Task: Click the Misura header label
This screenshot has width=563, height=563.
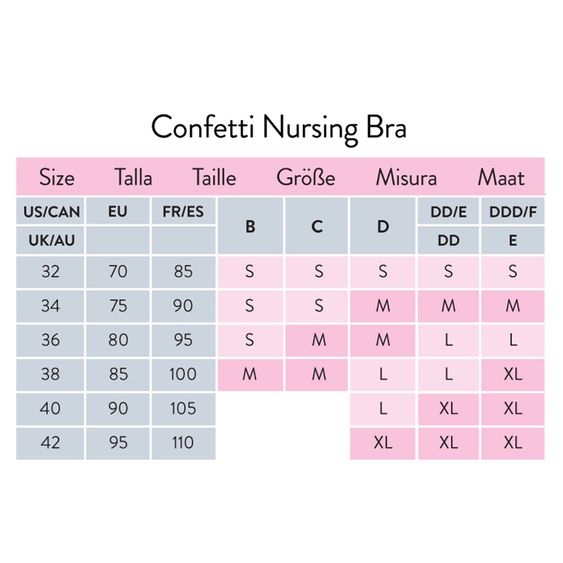Action: [x=406, y=177]
